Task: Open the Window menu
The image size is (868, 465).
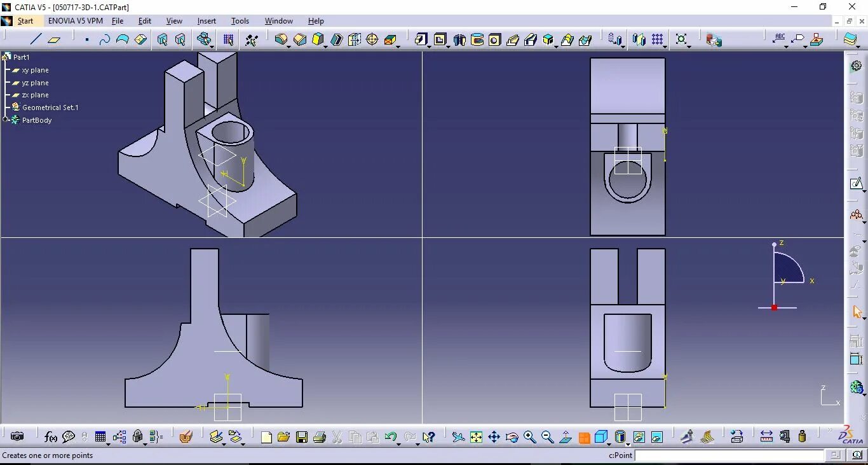Action: tap(279, 21)
